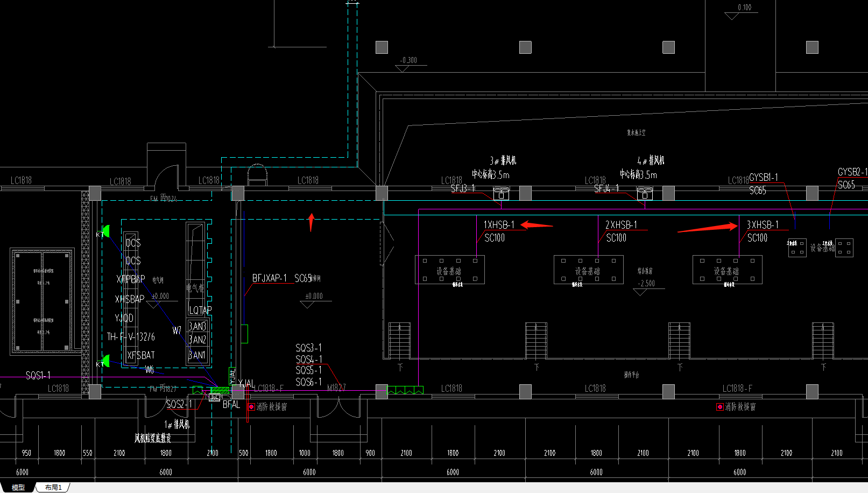Click the 900 dimension value

(370, 453)
